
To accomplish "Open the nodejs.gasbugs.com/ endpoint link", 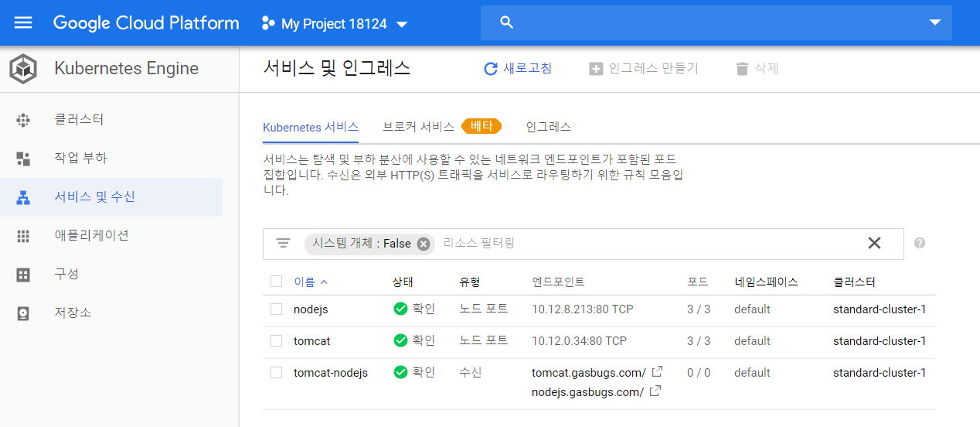I will tap(587, 391).
